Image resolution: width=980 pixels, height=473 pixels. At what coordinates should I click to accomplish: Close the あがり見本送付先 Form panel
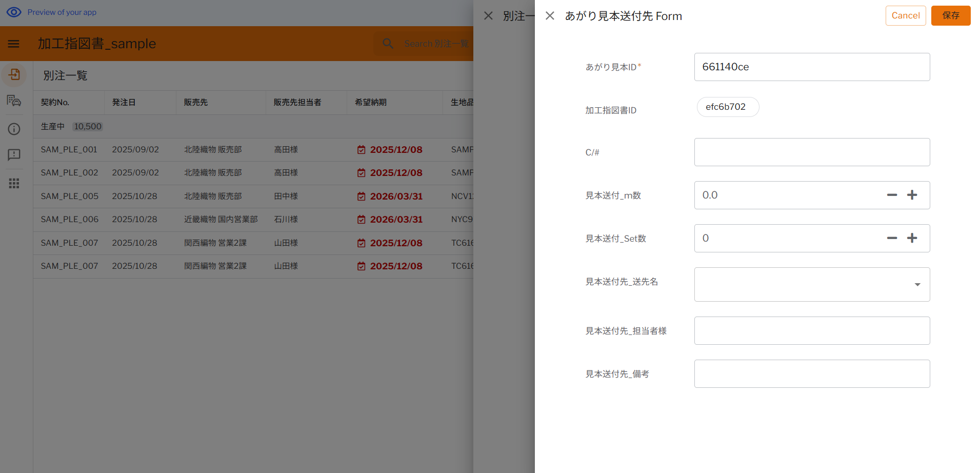550,16
